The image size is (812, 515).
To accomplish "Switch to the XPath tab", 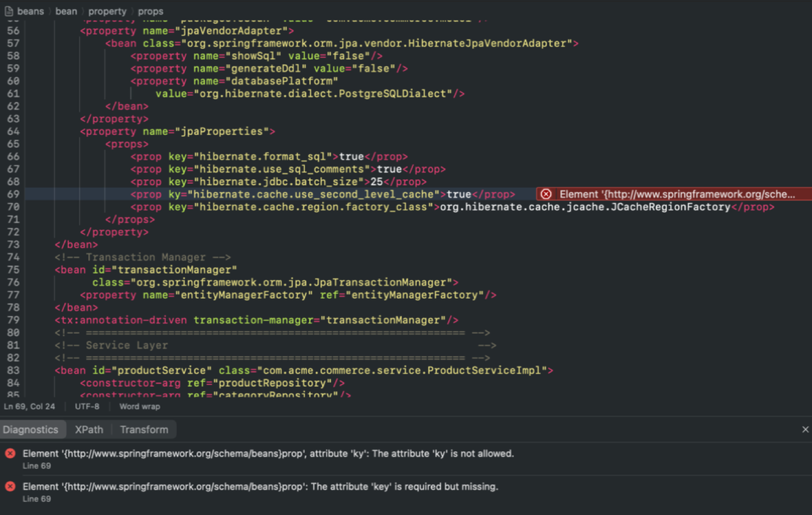I will 88,429.
